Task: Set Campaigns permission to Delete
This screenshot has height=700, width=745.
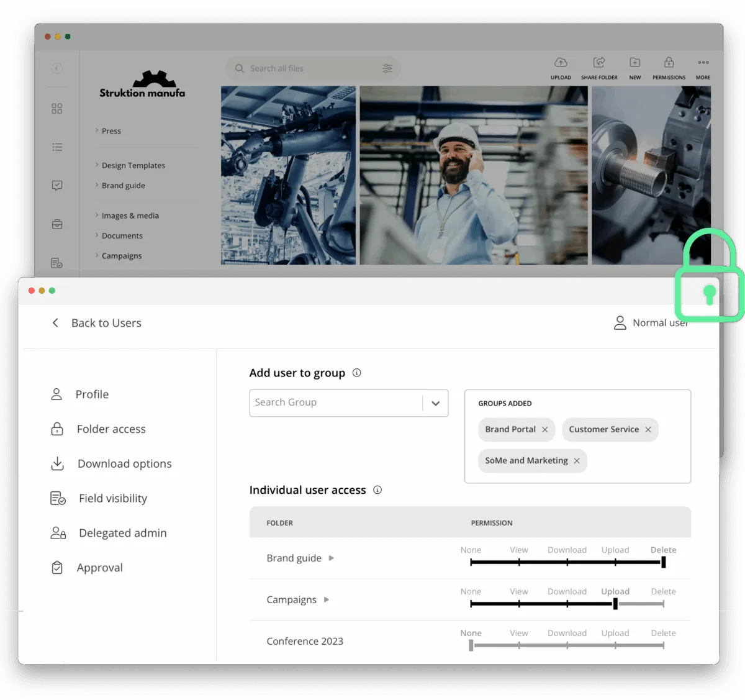Action: (x=663, y=604)
